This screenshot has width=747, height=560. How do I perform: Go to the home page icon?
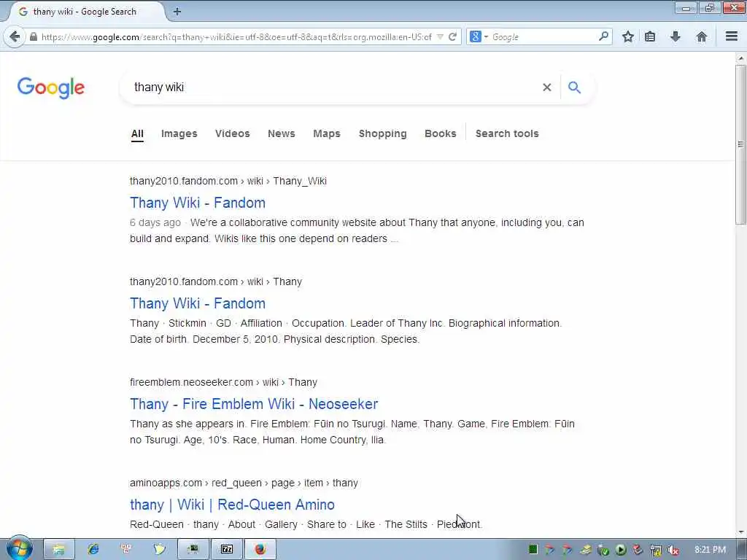701,36
